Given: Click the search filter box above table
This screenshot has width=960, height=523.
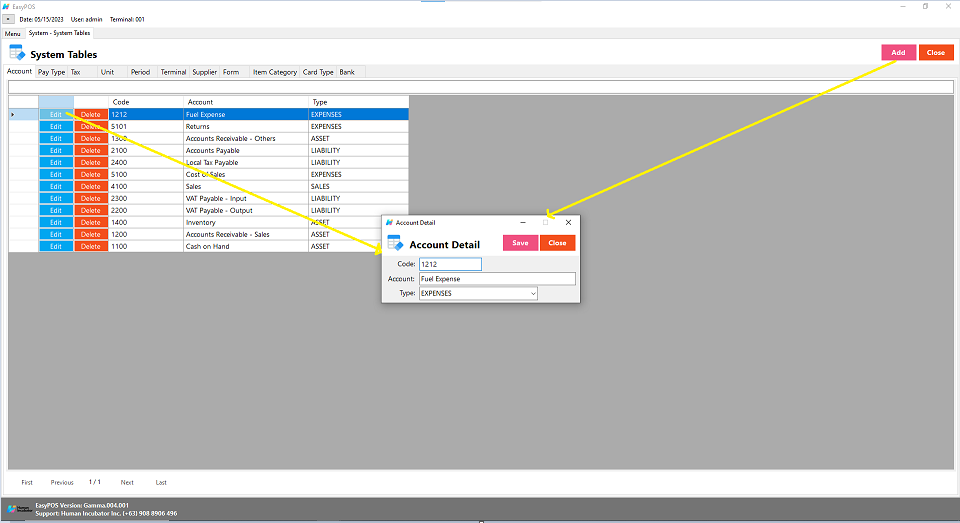Looking at the screenshot, I should [x=480, y=87].
